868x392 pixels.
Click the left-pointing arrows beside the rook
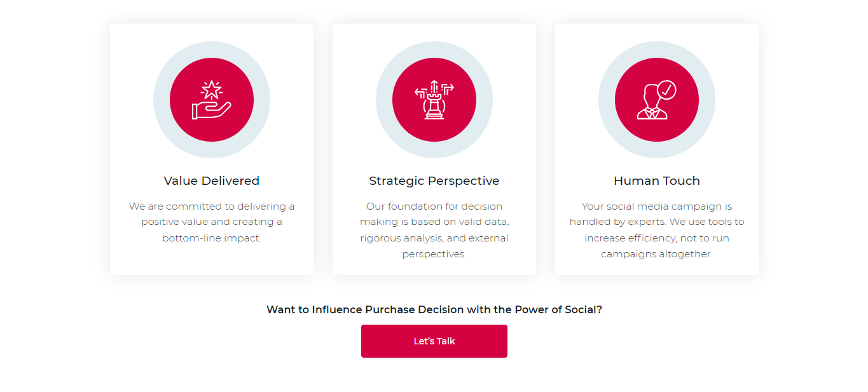pos(420,93)
